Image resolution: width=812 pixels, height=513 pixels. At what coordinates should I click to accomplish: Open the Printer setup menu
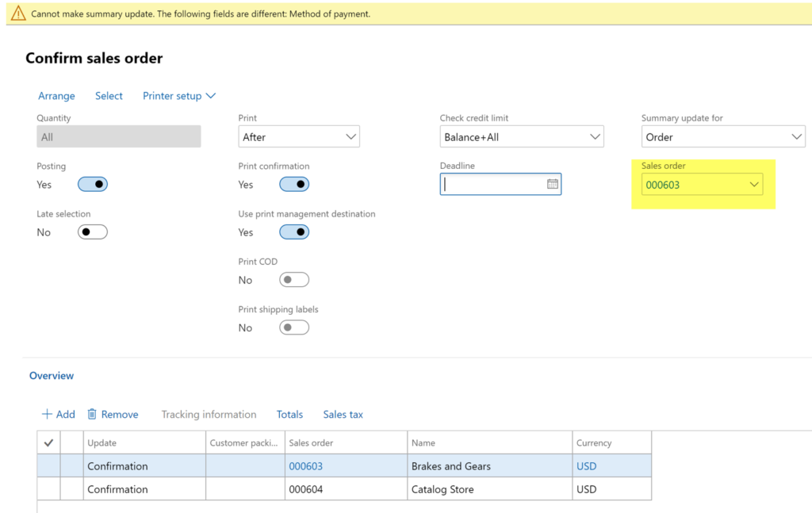pos(178,95)
